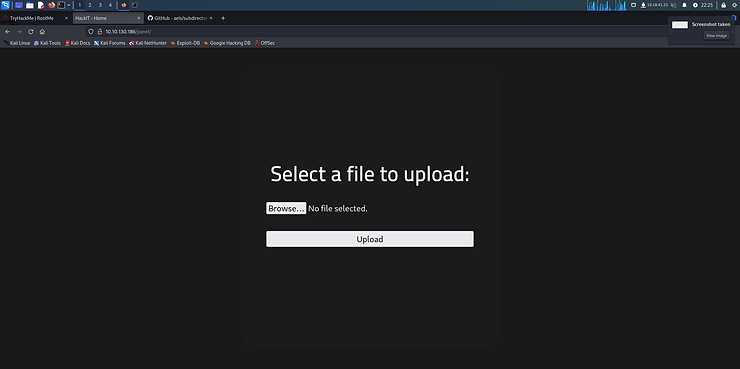Click the muted volume icon in the tray
Image resolution: width=740 pixels, height=369 pixels.
click(673, 5)
